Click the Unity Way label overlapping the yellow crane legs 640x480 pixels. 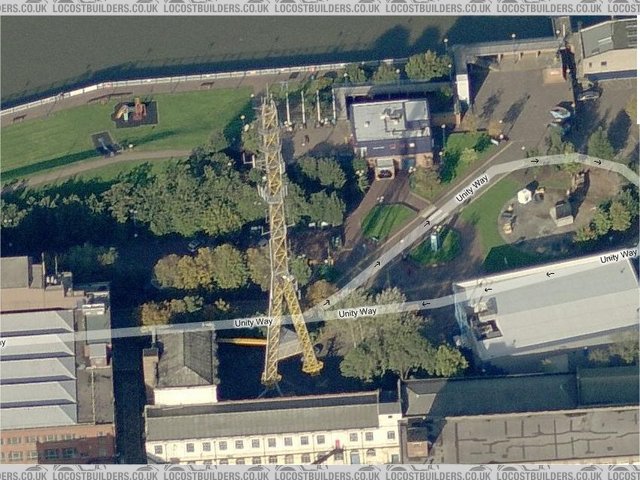coord(253,322)
